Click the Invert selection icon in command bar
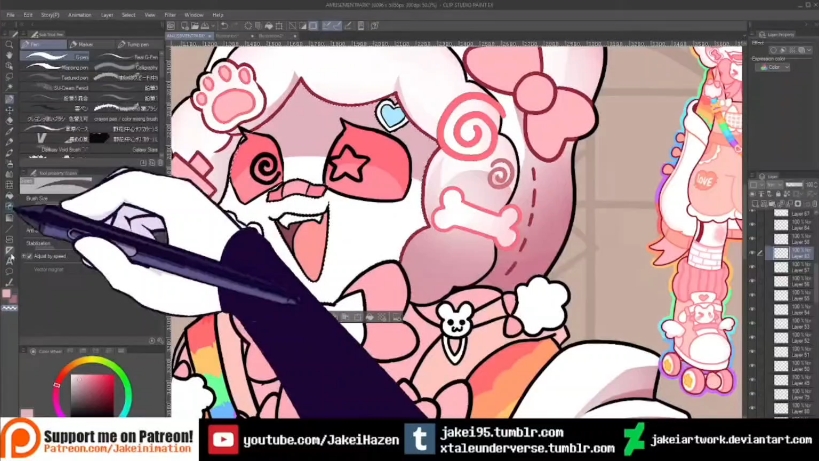This screenshot has width=819, height=461. [x=302, y=26]
